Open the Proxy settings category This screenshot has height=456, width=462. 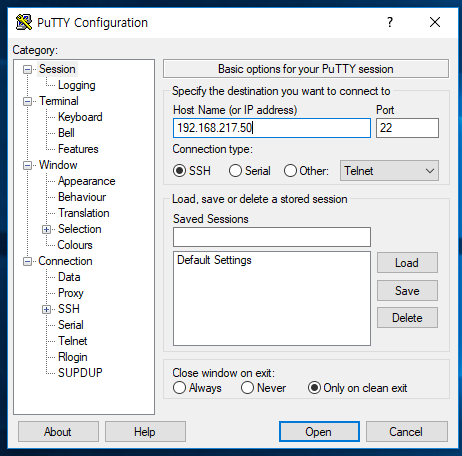[x=71, y=293]
